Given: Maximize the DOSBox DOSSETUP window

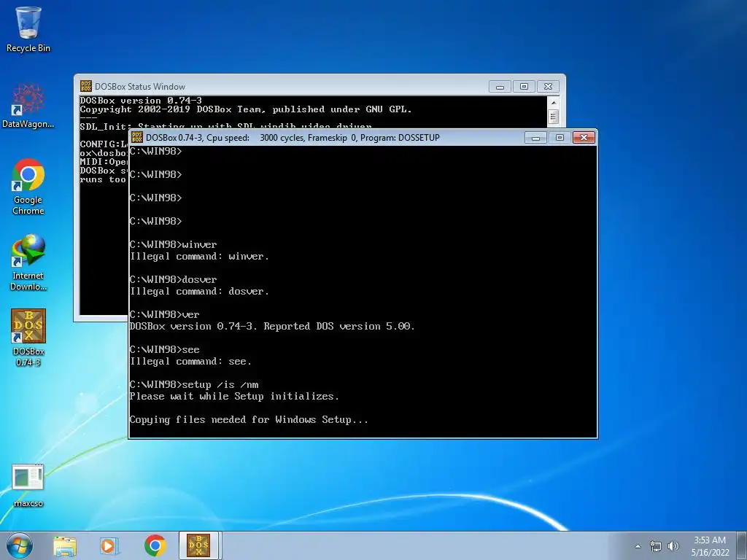Looking at the screenshot, I should coord(560,138).
